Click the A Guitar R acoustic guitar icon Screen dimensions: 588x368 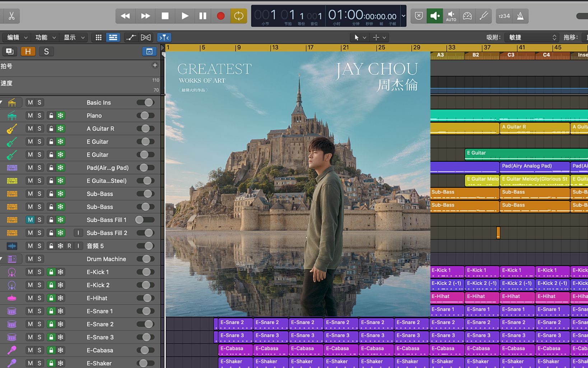(x=12, y=129)
